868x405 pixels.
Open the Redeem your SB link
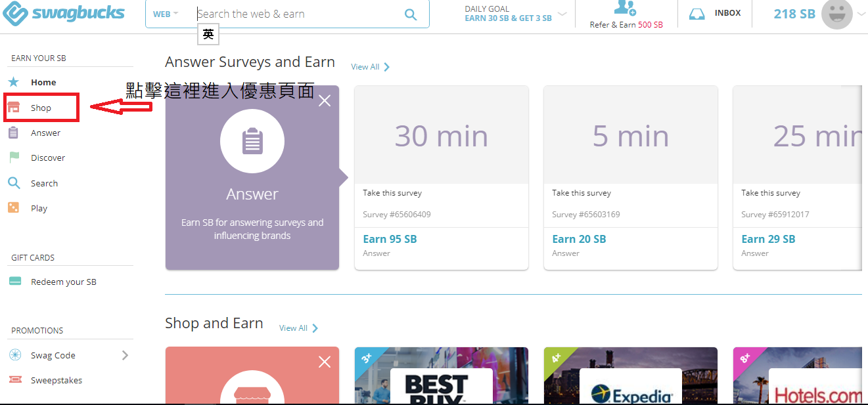point(63,282)
